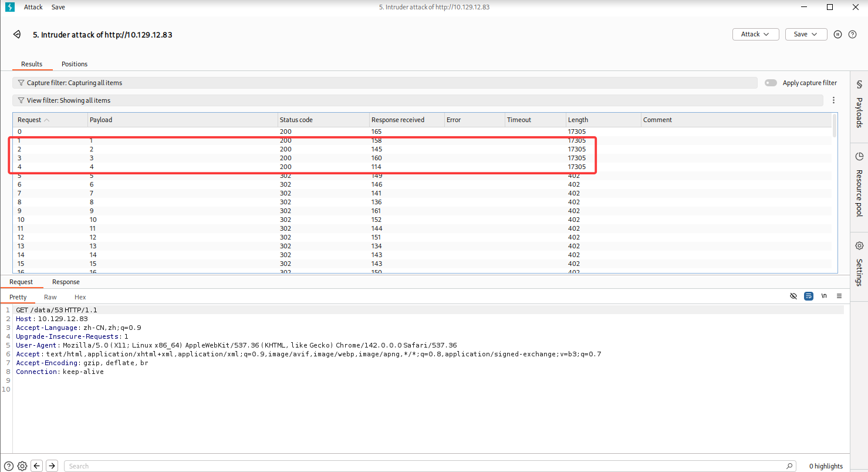The width and height of the screenshot is (868, 472).
Task: Enable the Apply capture filter switch
Action: 771,83
